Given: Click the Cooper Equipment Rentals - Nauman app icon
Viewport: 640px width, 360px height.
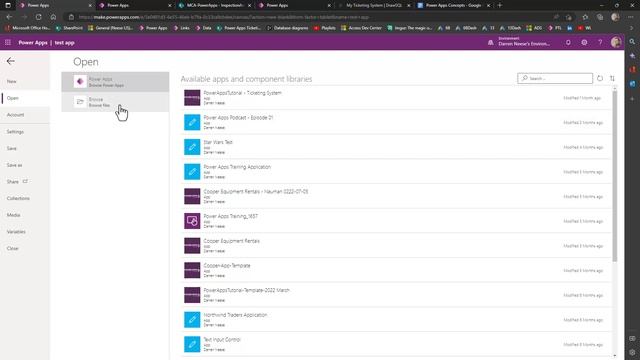Looking at the screenshot, I should point(192,196).
